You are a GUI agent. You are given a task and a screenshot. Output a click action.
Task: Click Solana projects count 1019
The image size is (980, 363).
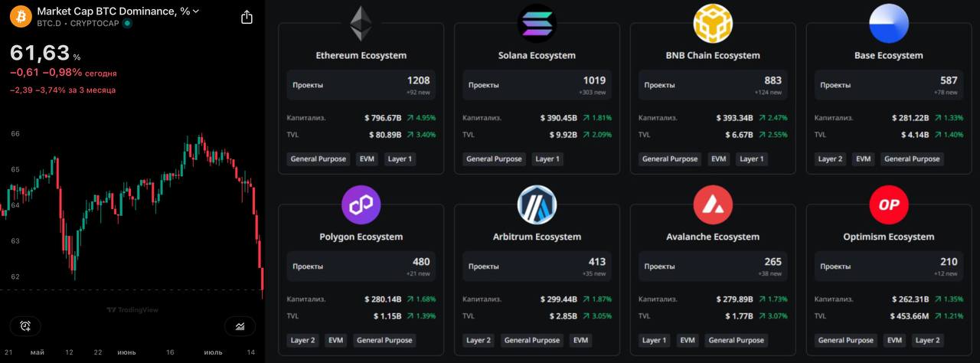coord(594,80)
